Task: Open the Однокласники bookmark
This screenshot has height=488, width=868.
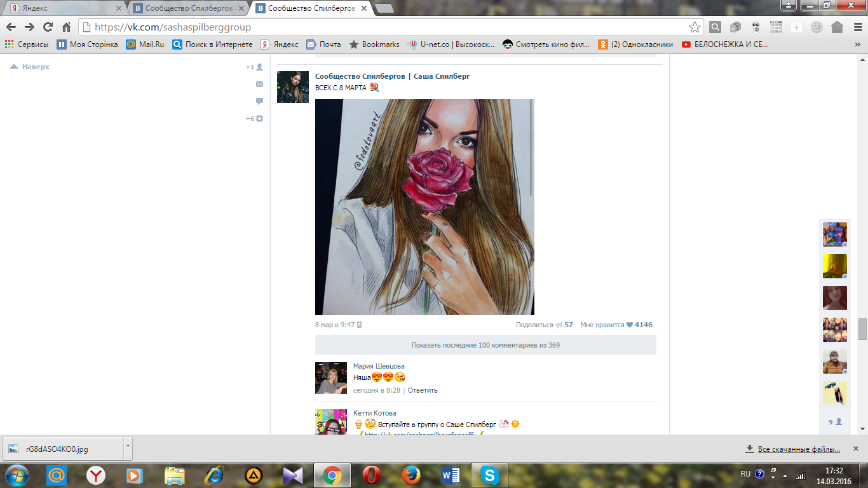Action: click(x=635, y=44)
